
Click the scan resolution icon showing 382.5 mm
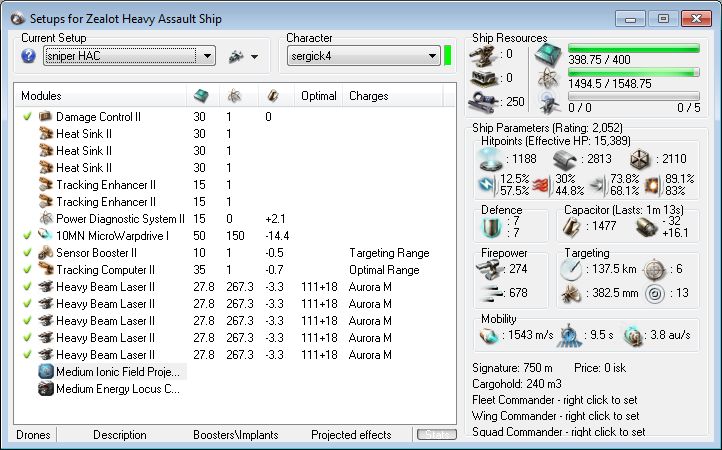571,294
